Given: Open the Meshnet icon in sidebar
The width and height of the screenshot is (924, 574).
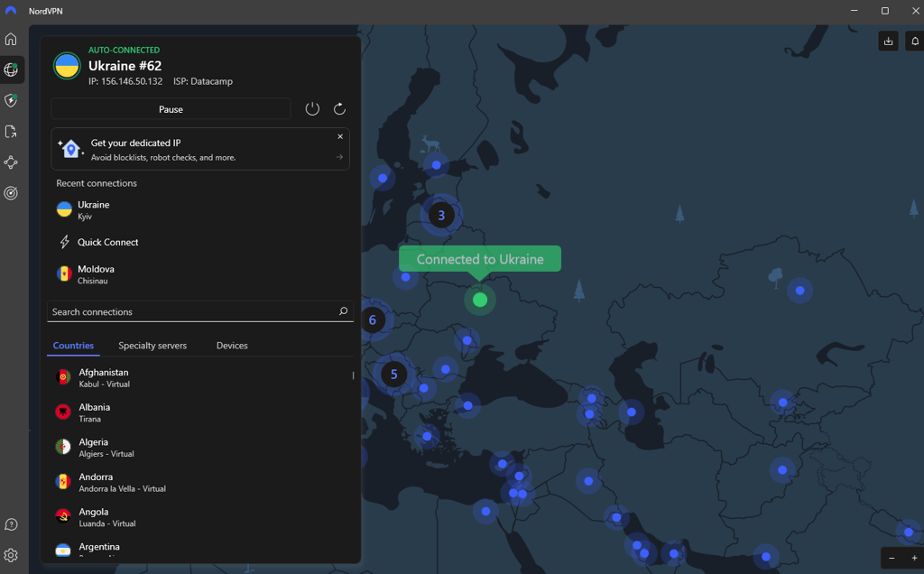Looking at the screenshot, I should tap(11, 162).
